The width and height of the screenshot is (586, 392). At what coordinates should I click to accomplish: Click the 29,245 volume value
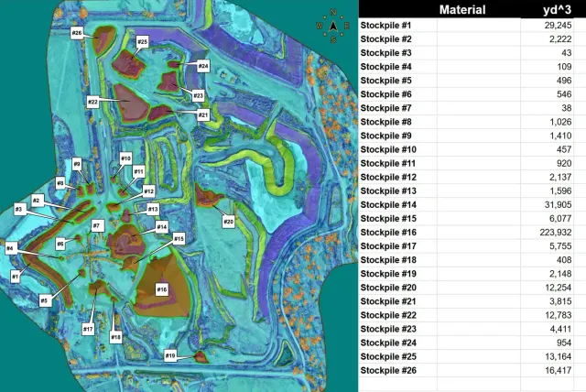(558, 26)
